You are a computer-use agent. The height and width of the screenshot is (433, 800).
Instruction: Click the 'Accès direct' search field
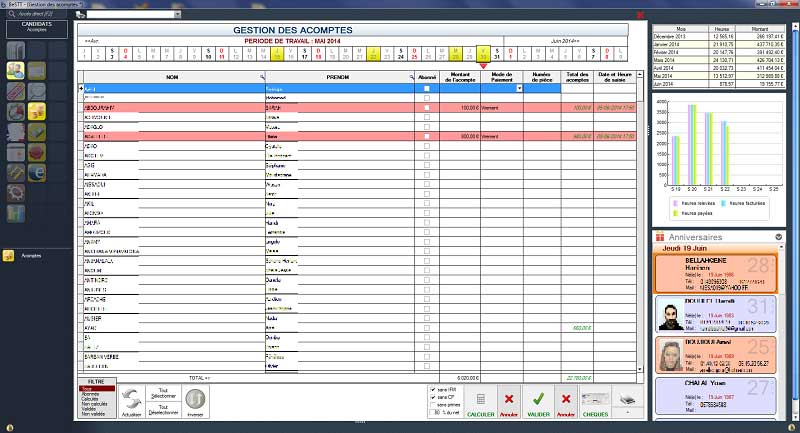[x=37, y=14]
